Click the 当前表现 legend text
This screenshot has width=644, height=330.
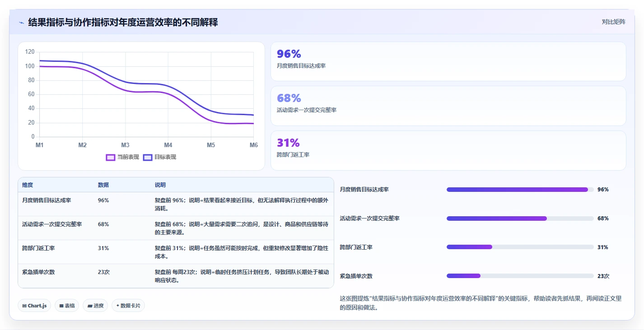click(x=128, y=157)
